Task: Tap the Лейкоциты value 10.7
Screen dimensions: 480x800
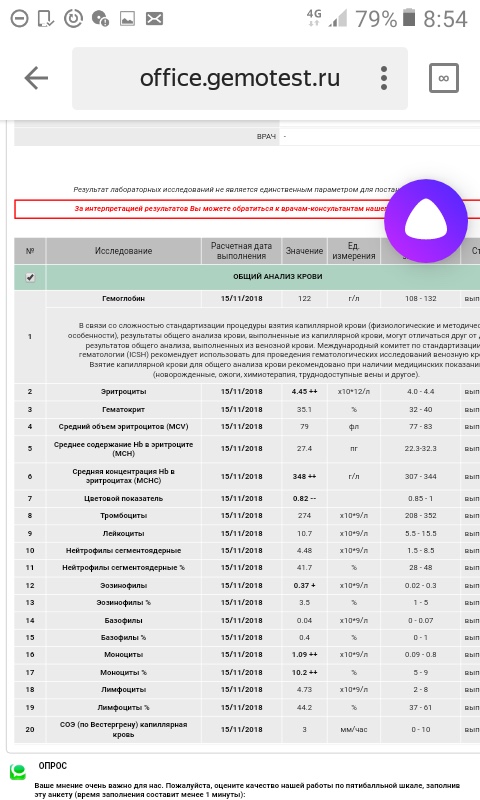Action: pyautogui.click(x=305, y=534)
